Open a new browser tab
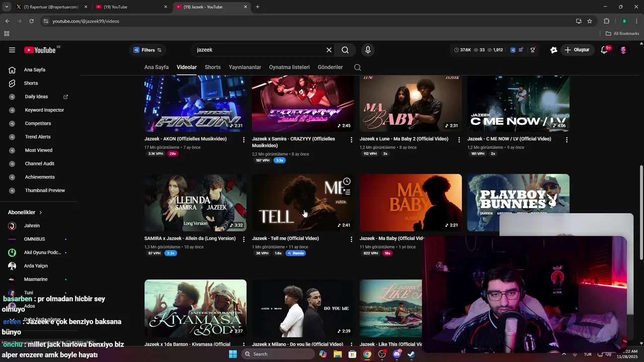This screenshot has height=362, width=644. click(258, 7)
